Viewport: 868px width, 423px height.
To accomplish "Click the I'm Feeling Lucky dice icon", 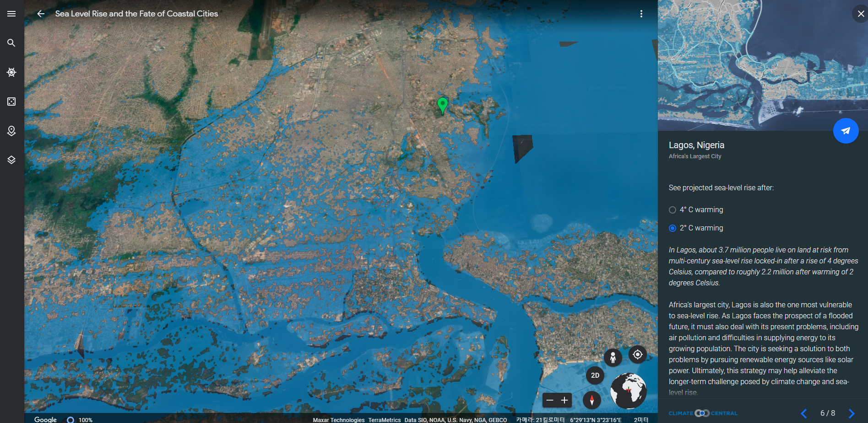I will pyautogui.click(x=11, y=102).
